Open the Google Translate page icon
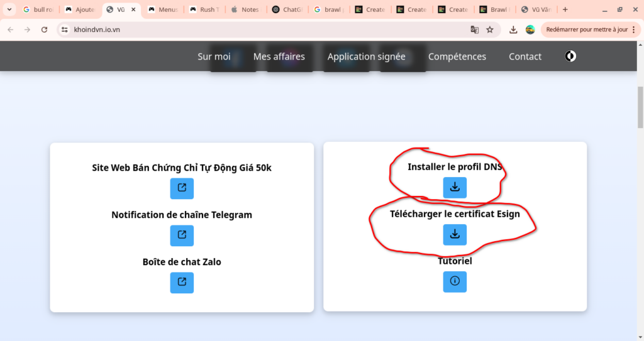The width and height of the screenshot is (644, 341). 475,30
